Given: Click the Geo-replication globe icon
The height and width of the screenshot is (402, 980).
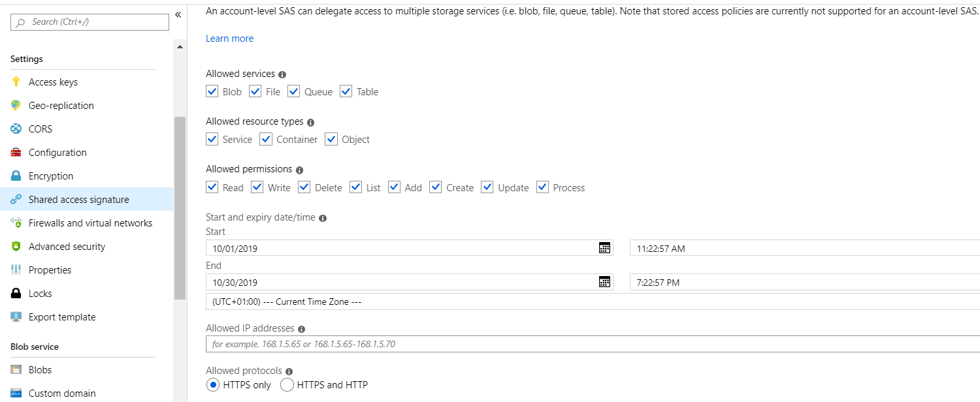Looking at the screenshot, I should [x=16, y=106].
